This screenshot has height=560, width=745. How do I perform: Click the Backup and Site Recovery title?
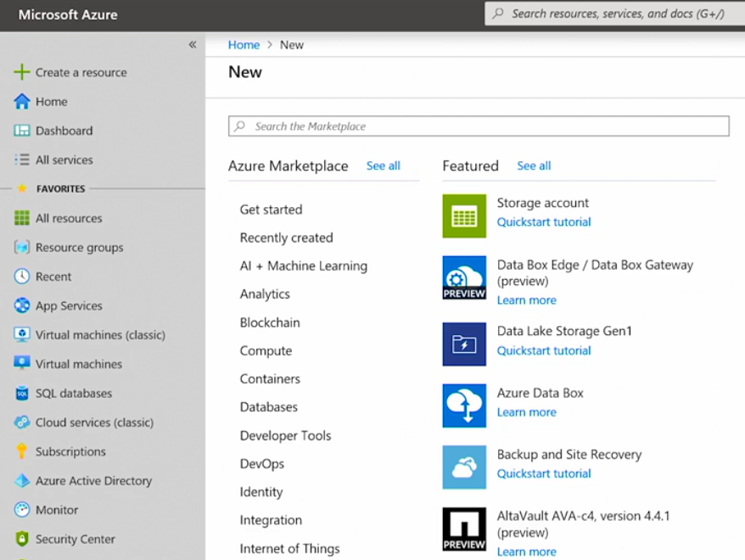pyautogui.click(x=569, y=455)
